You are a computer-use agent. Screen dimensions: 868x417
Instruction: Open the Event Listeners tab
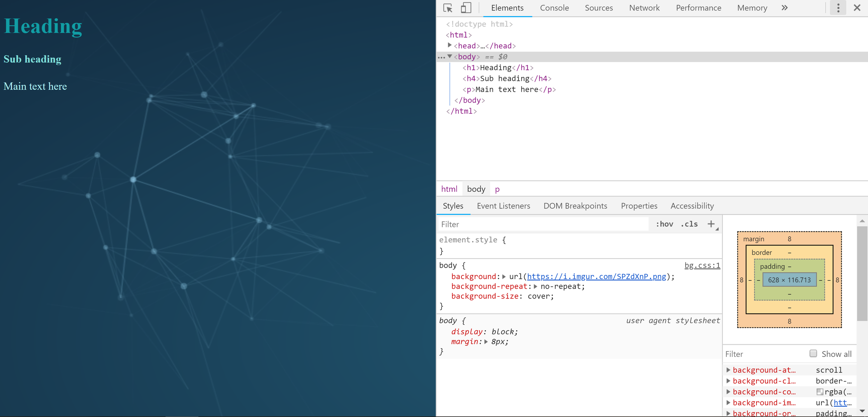click(x=503, y=206)
